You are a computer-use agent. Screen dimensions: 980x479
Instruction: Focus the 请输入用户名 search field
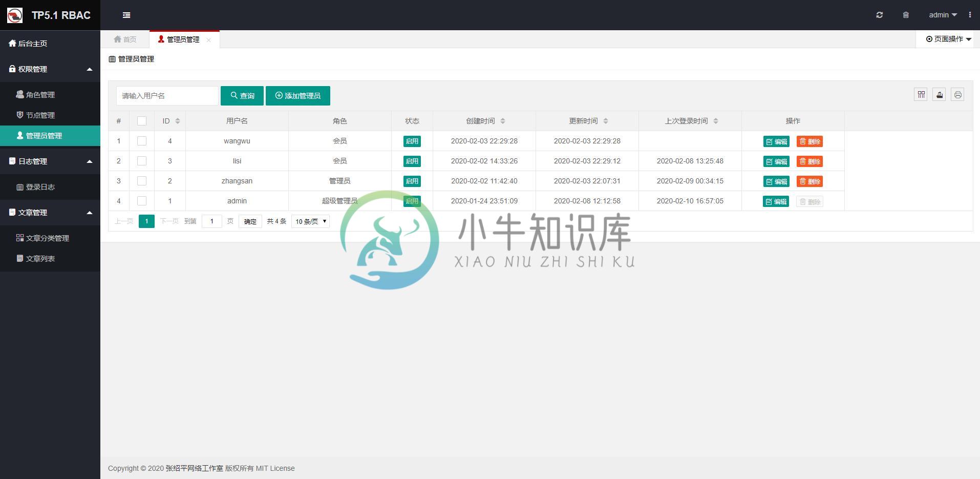coord(167,96)
